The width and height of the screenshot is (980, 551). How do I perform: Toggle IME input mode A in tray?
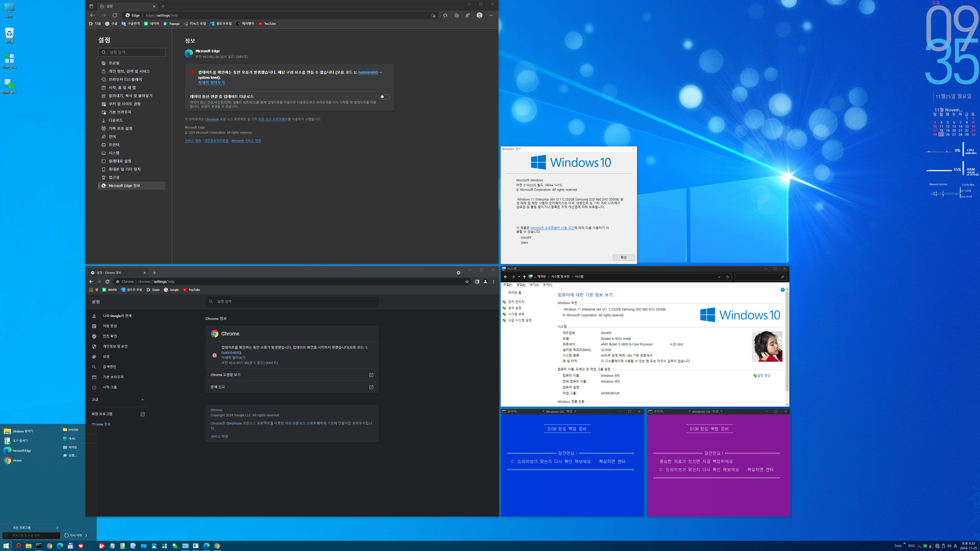955,546
